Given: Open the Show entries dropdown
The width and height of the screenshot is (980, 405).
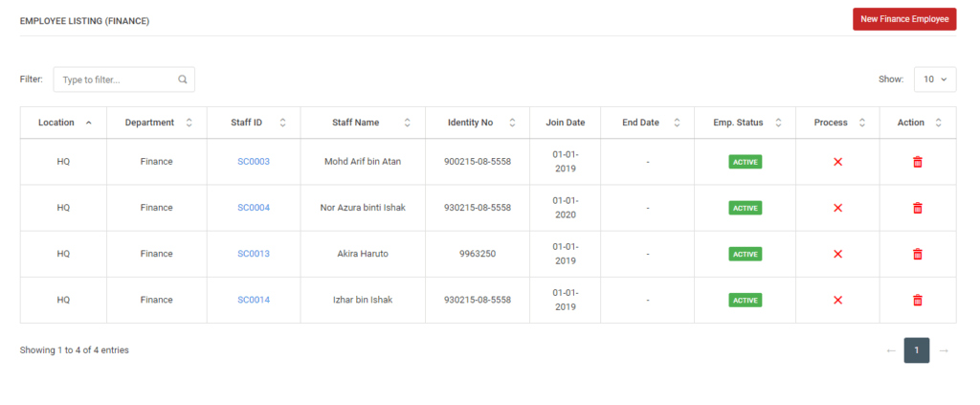Looking at the screenshot, I should pyautogui.click(x=935, y=79).
